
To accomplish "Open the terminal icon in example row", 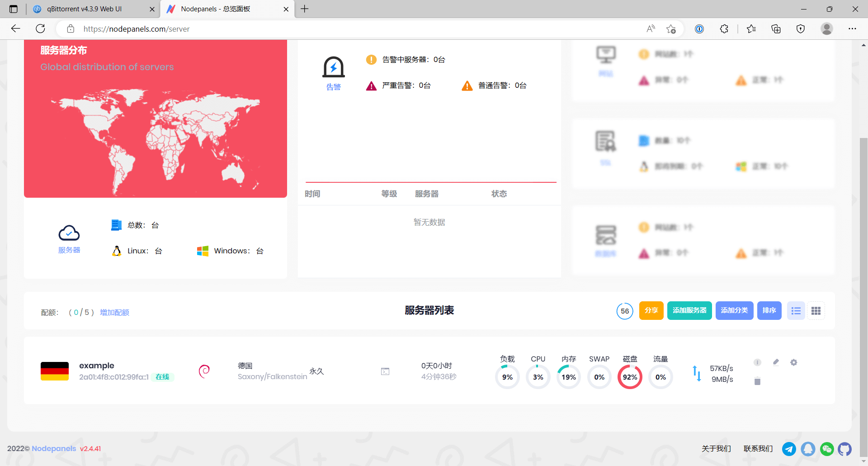I will (x=385, y=371).
